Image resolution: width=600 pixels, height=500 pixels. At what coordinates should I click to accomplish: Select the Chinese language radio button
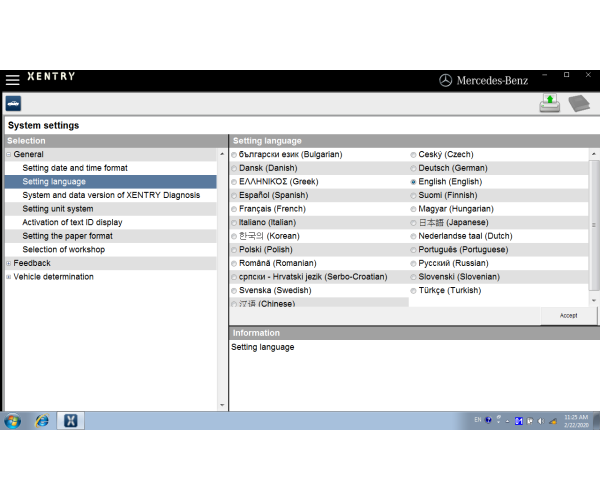tap(234, 304)
